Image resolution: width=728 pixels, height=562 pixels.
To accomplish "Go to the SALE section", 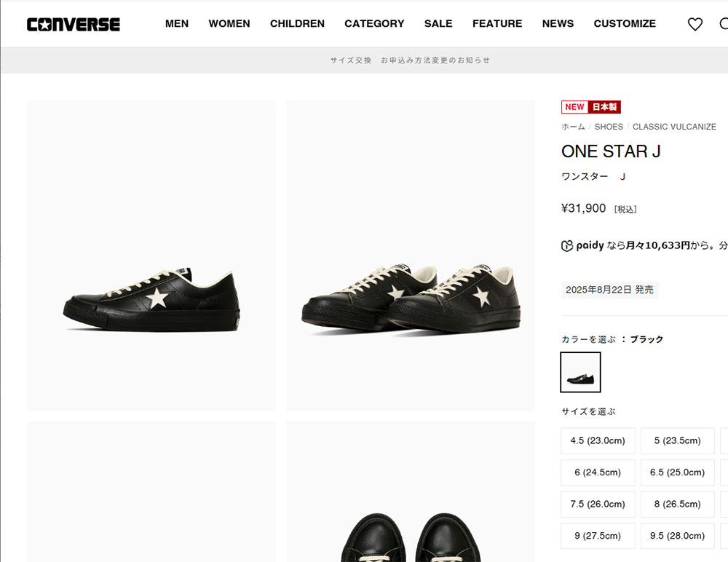I will (438, 24).
